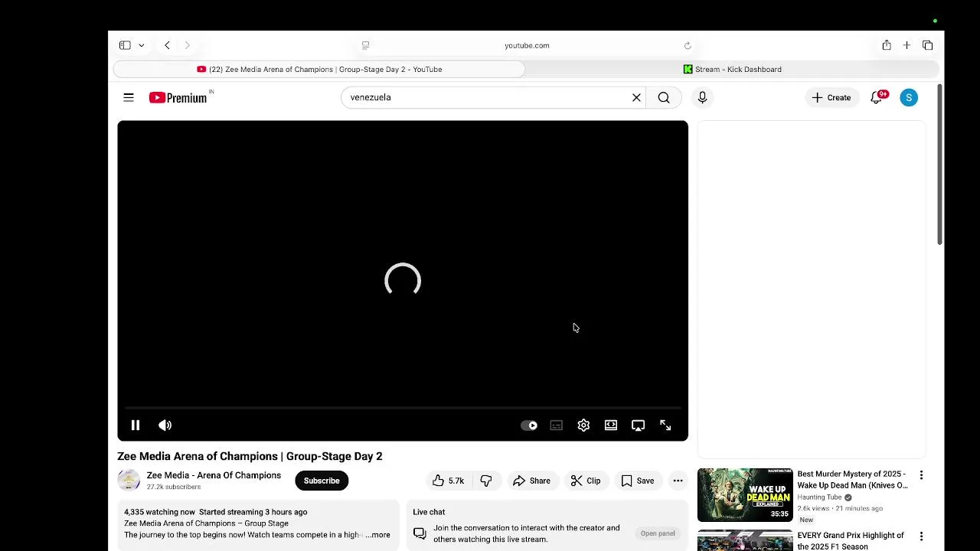This screenshot has height=551, width=980.
Task: Click the youtube.com address bar
Action: (x=527, y=45)
